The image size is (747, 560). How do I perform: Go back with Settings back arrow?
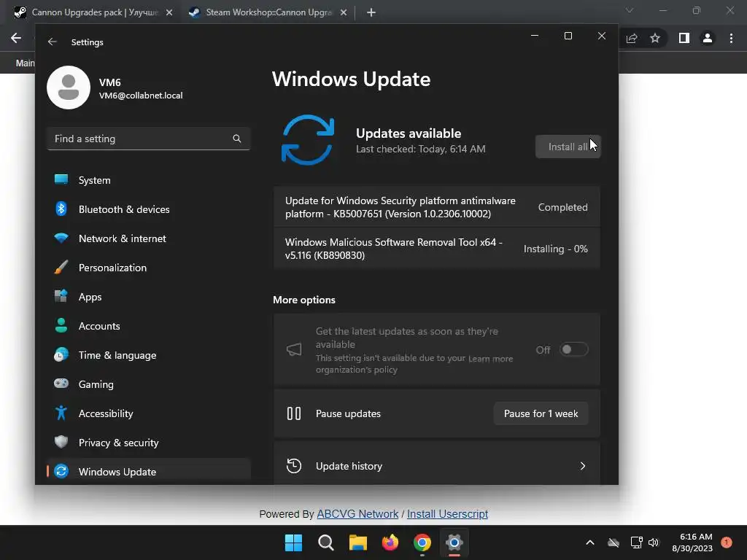[53, 42]
